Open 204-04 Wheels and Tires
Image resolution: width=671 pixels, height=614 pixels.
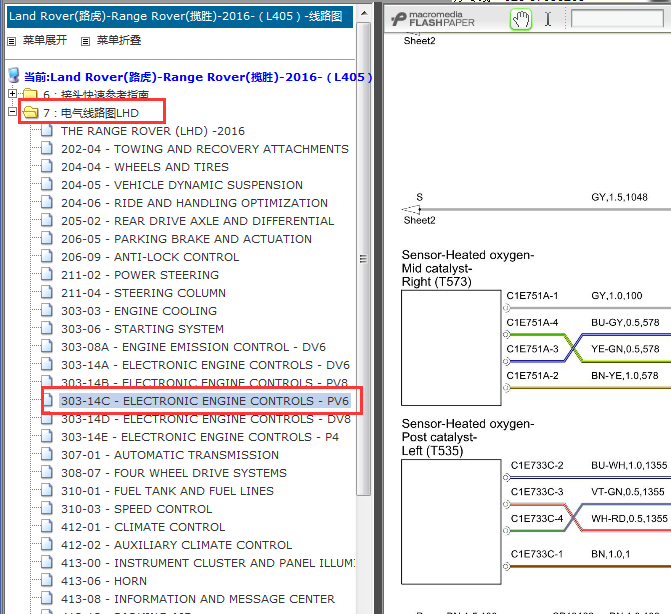[145, 167]
